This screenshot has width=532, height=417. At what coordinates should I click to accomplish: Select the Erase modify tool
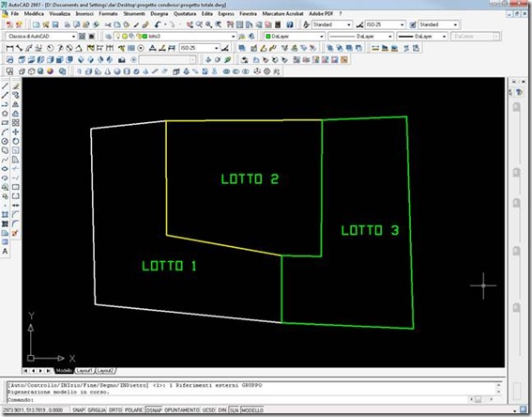(16, 86)
